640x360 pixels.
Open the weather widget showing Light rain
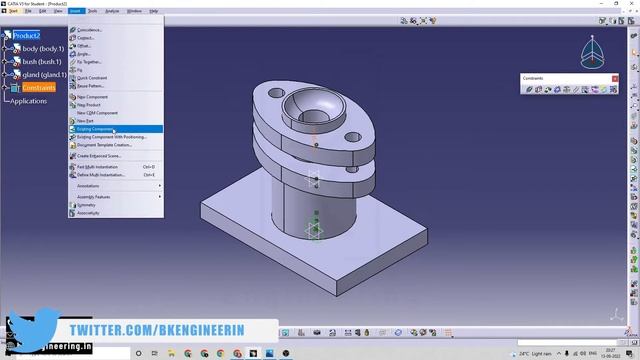tap(532, 354)
